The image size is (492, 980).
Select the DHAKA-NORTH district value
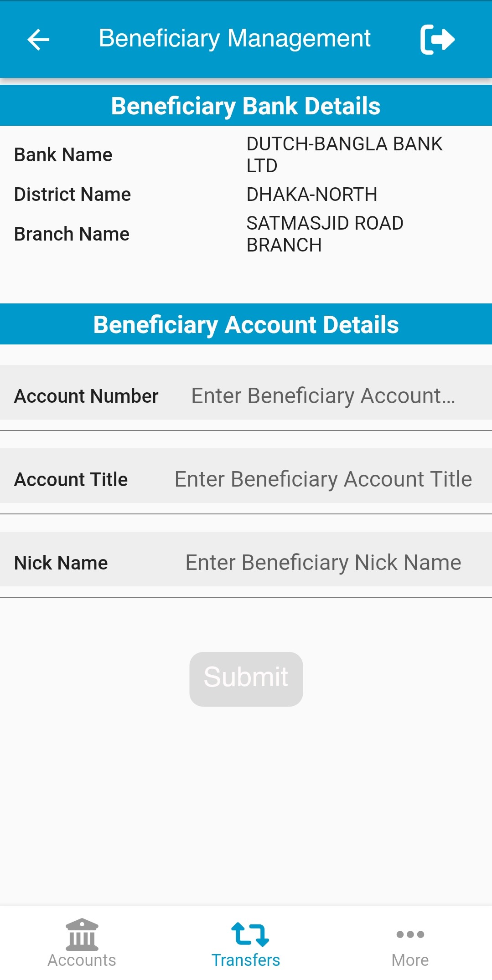point(312,195)
